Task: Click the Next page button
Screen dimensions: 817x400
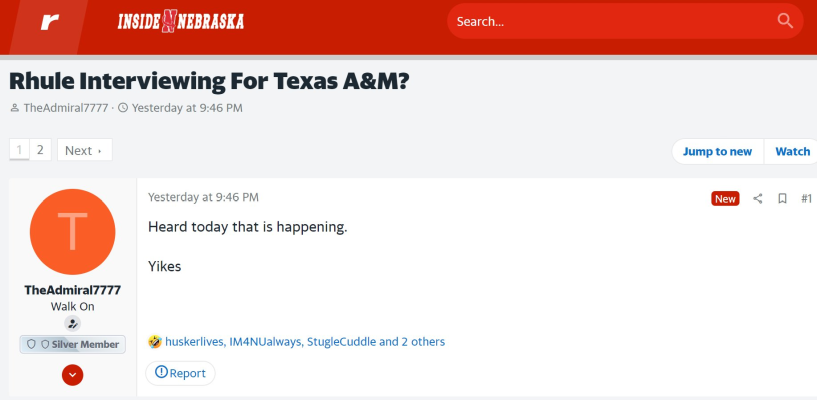Action: point(84,151)
